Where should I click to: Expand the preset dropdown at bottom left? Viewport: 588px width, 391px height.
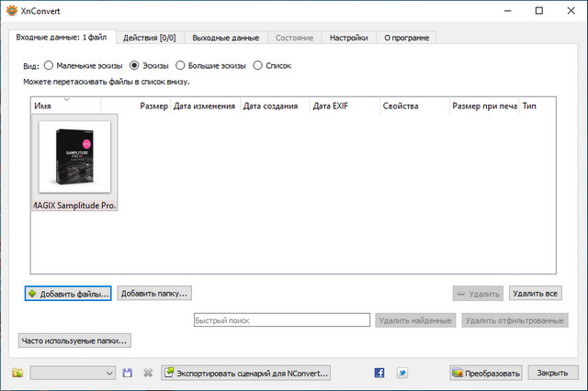pos(109,373)
